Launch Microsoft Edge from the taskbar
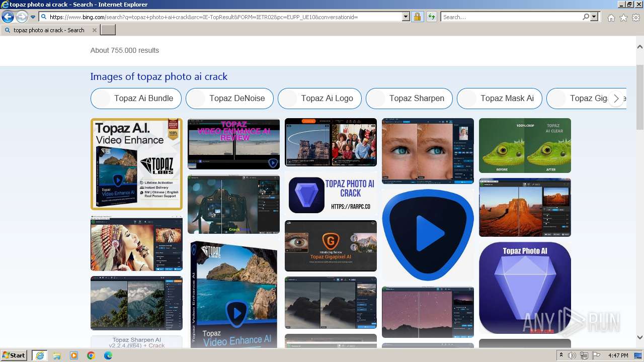The image size is (644, 362). coord(108,355)
